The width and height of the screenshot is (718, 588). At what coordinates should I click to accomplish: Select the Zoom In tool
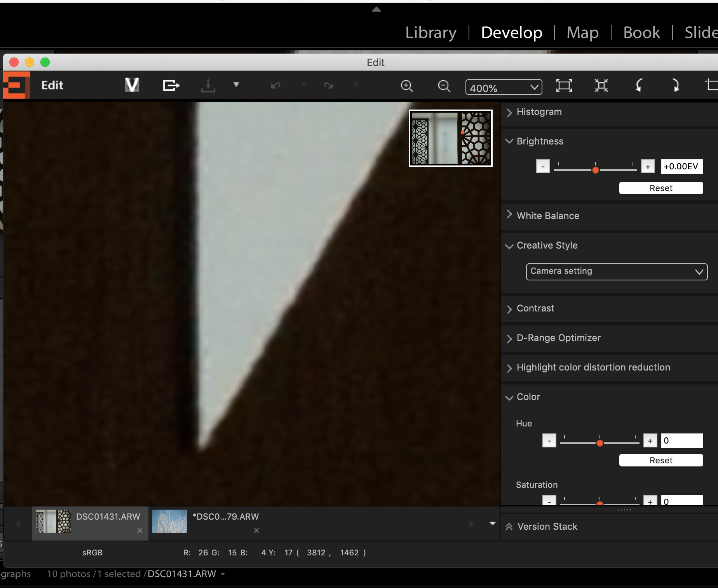click(x=406, y=86)
